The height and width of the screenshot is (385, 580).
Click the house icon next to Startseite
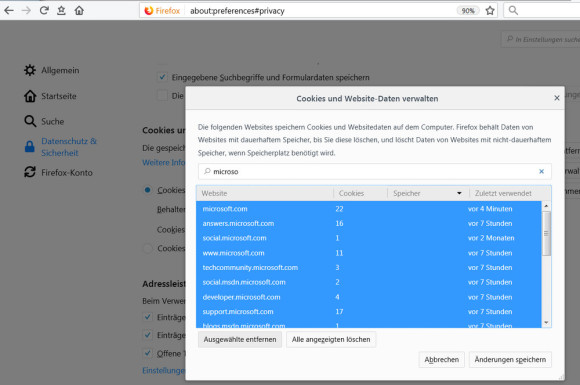[30, 96]
